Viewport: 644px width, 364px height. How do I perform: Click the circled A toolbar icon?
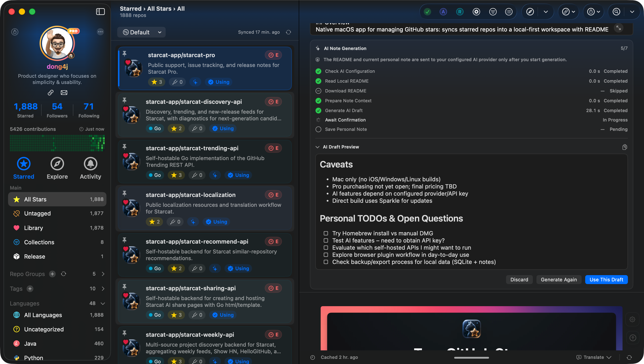443,12
